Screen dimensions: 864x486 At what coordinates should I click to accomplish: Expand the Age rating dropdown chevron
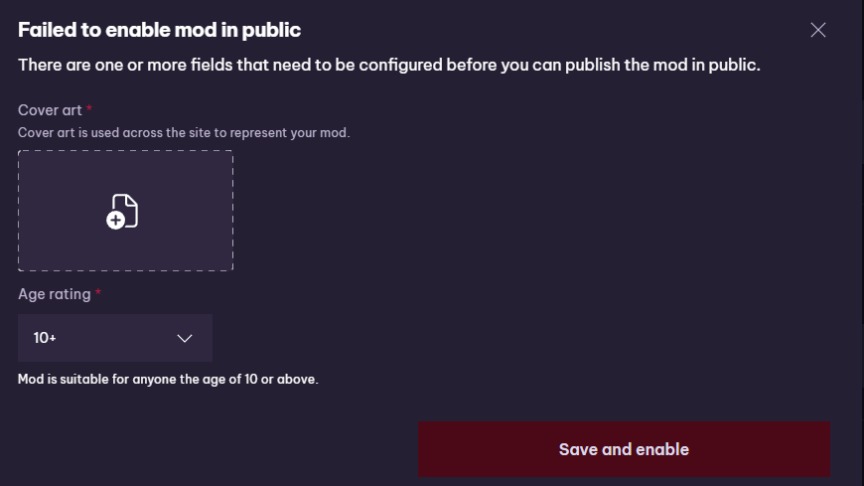pos(184,338)
